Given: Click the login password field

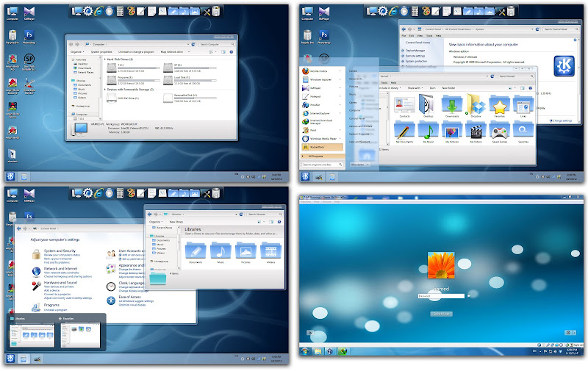Looking at the screenshot, I should click(442, 295).
